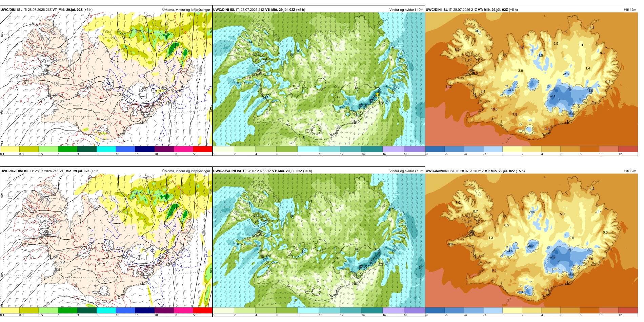Pick the teal 14-16 swatch in UWC-dev wind legend

[x=372, y=310]
